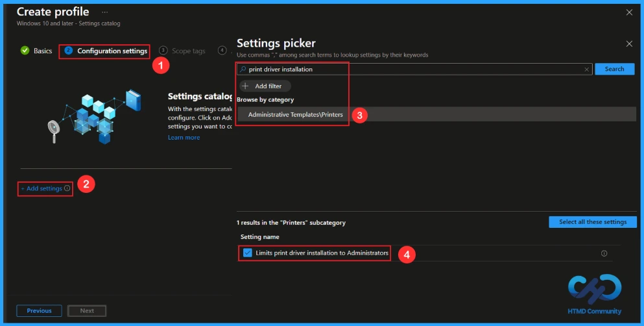
Task: Click Select all these settings button
Action: point(593,222)
